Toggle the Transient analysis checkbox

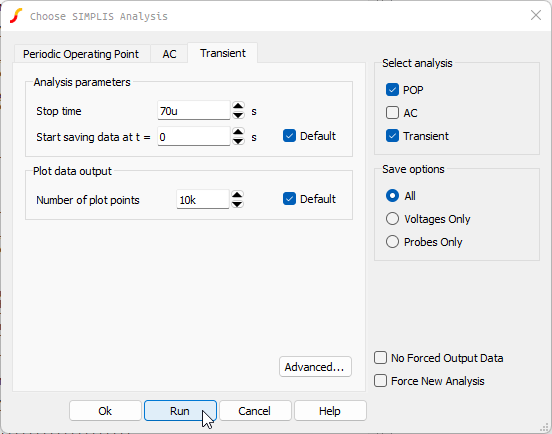coord(392,136)
